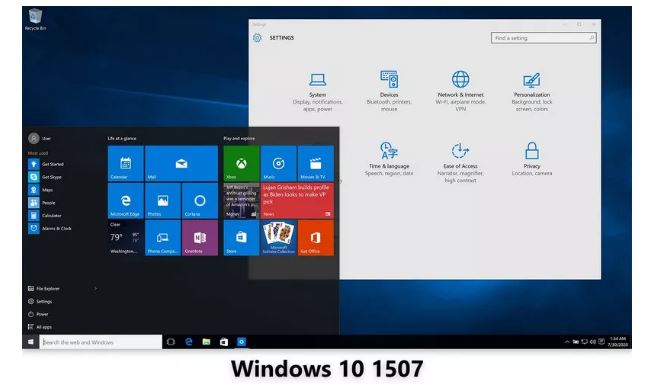This screenshot has width=651, height=385.
Task: Expand File Explorer jump list arrow
Action: (x=95, y=288)
